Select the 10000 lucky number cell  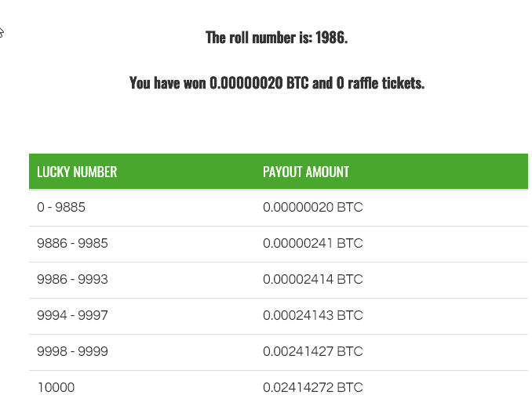56,387
